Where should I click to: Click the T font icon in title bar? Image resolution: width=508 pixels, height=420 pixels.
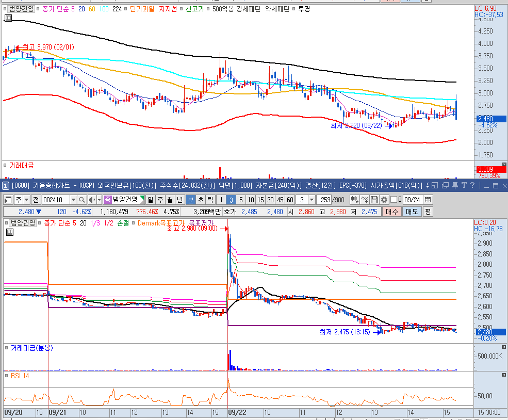click(464, 185)
